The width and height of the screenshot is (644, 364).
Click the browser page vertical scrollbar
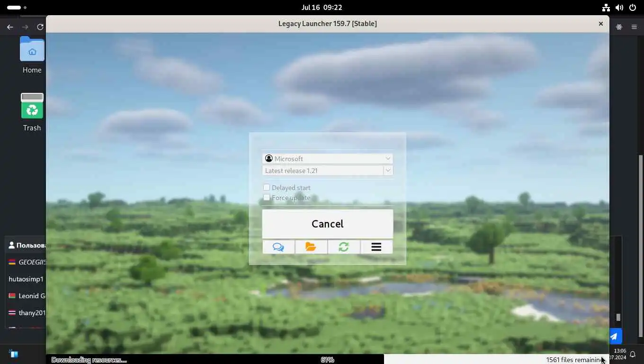[x=641, y=246]
